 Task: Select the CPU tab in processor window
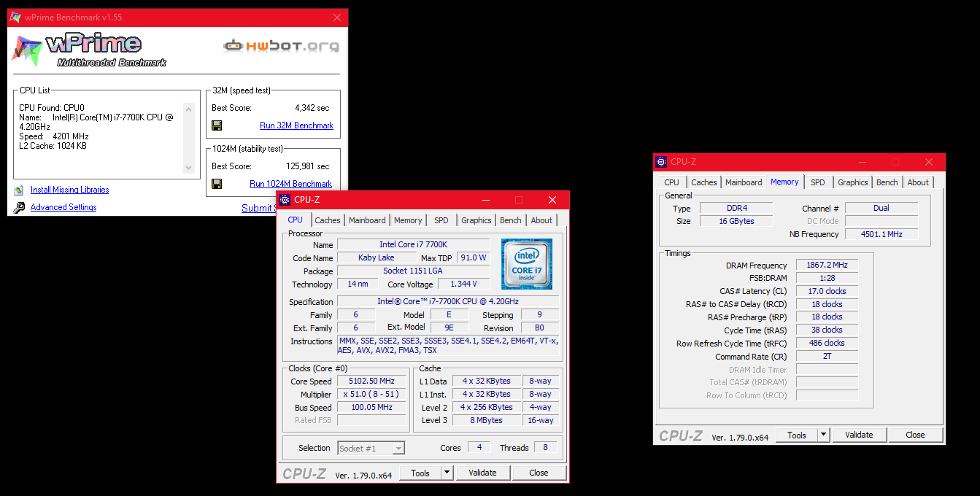point(296,220)
